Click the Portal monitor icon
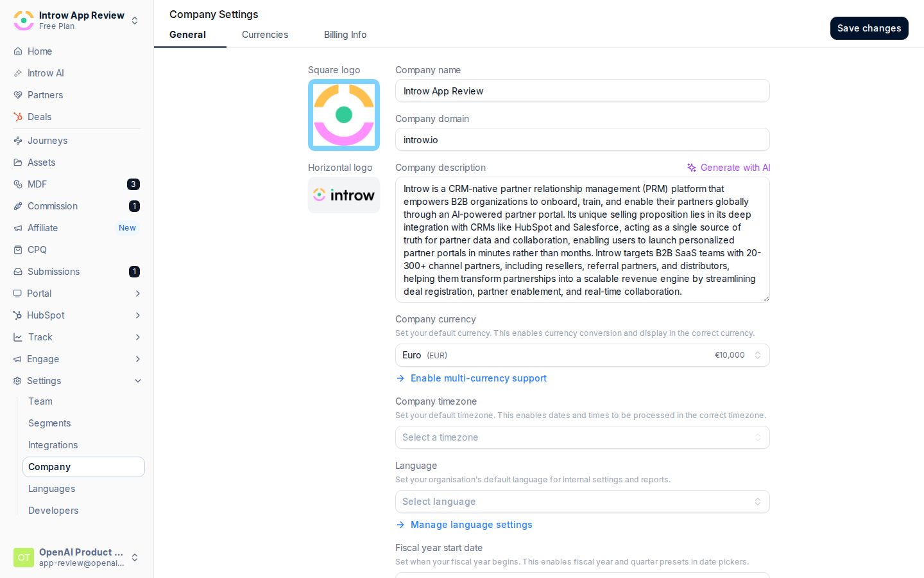This screenshot has height=578, width=924. [17, 293]
